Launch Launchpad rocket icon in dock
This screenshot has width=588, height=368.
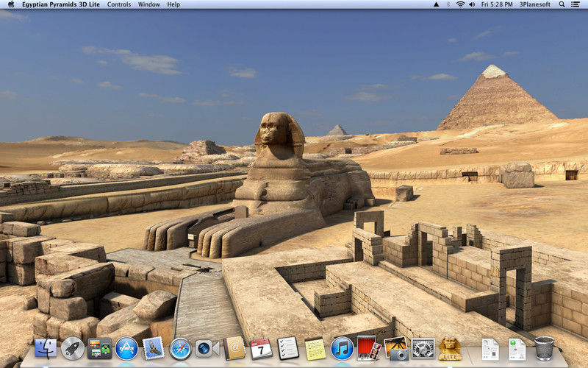pyautogui.click(x=72, y=348)
